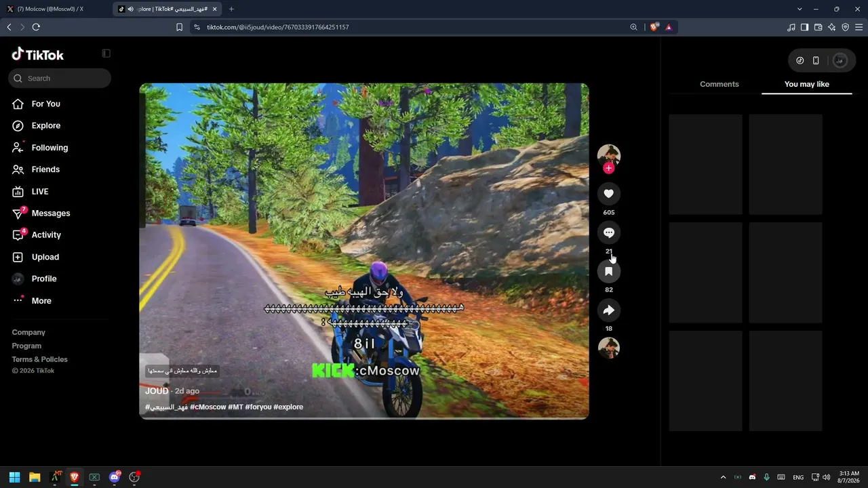Screen dimensions: 868x488
Task: Mute the TikTok tab via speaker icon
Action: (130, 9)
